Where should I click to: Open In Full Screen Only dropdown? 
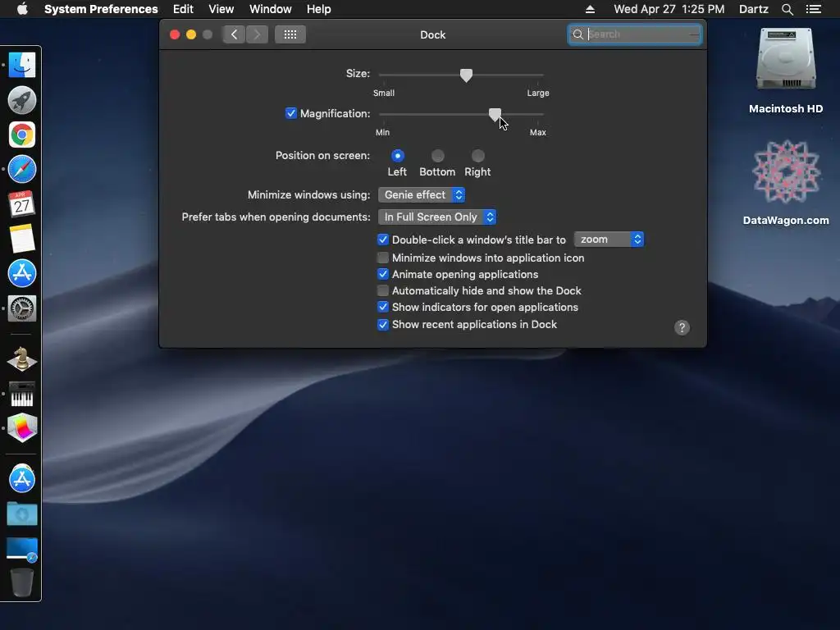(x=437, y=217)
